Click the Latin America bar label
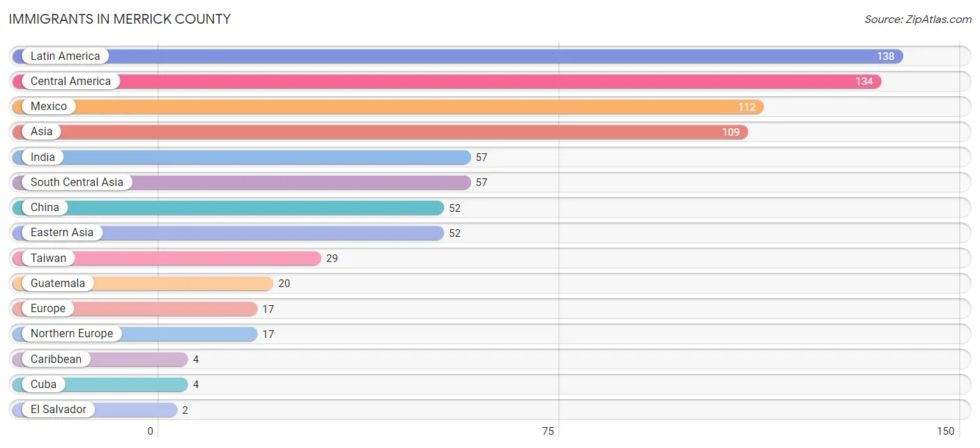The width and height of the screenshot is (980, 448). tap(66, 56)
